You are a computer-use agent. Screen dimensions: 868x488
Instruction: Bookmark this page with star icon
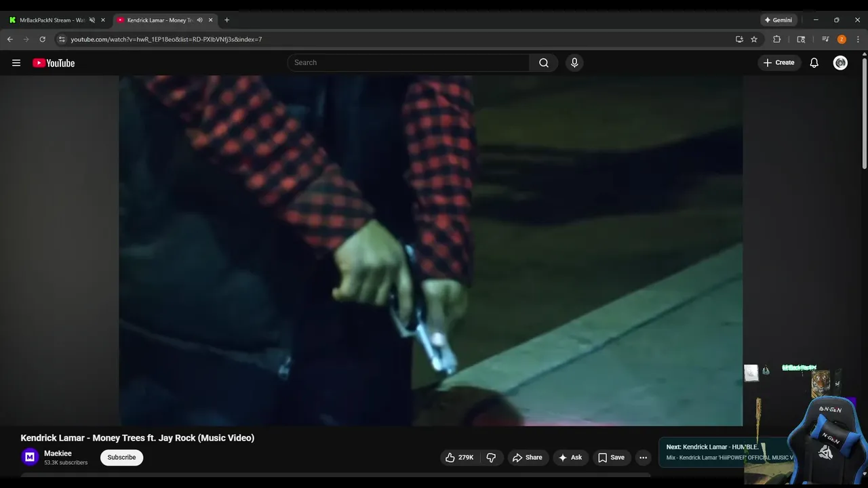click(754, 39)
